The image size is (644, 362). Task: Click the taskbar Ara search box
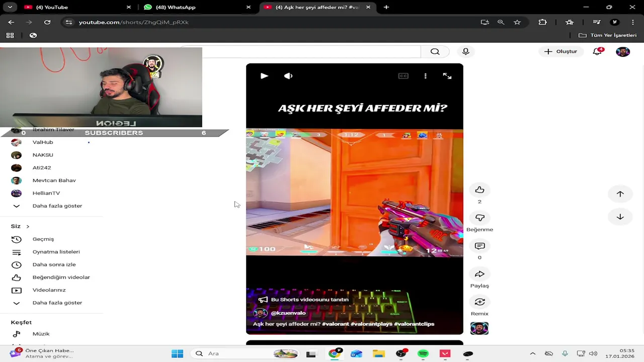pyautogui.click(x=246, y=353)
